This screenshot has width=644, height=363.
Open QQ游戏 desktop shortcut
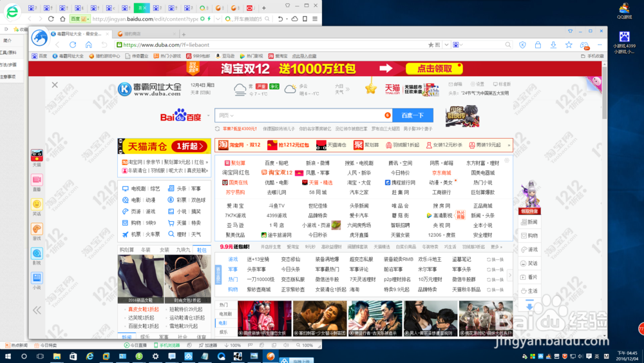point(624,11)
